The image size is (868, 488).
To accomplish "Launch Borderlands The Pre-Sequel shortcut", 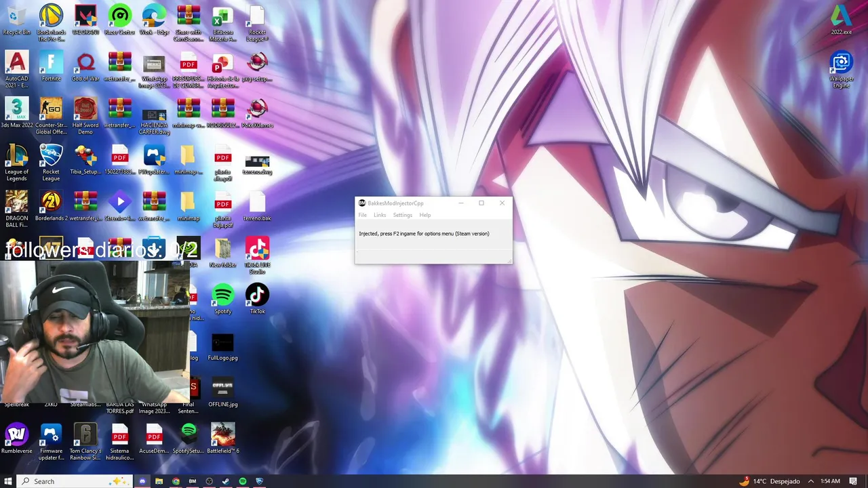I will coord(51,22).
